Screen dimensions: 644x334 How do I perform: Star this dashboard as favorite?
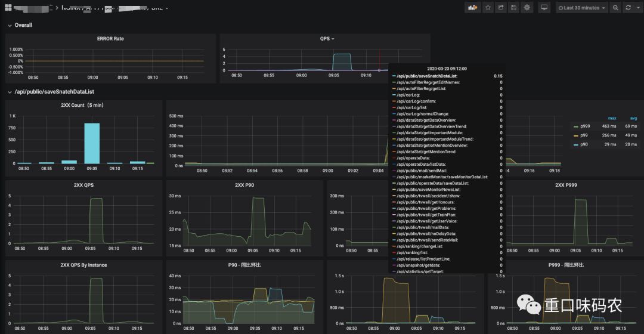point(488,7)
